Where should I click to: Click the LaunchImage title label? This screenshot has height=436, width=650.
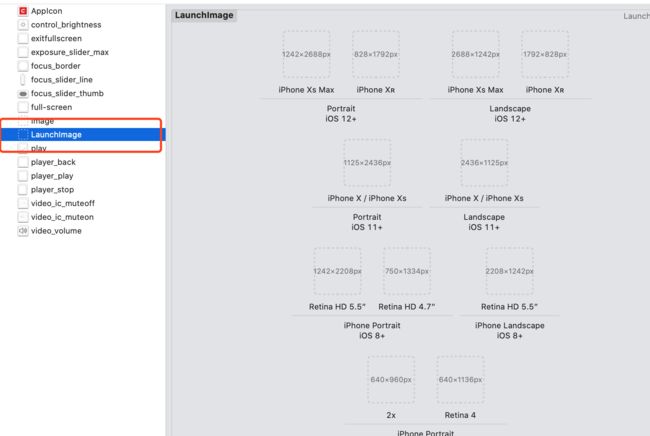pos(204,15)
